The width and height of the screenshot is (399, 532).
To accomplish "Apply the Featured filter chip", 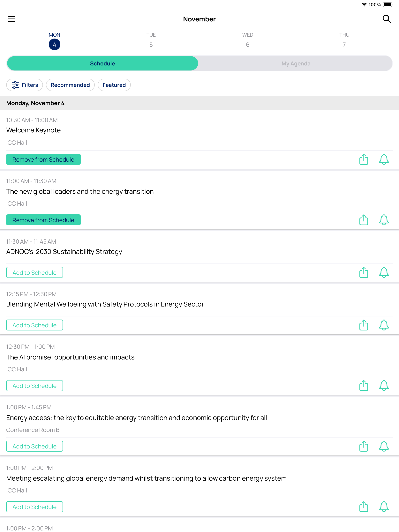I will click(x=114, y=85).
